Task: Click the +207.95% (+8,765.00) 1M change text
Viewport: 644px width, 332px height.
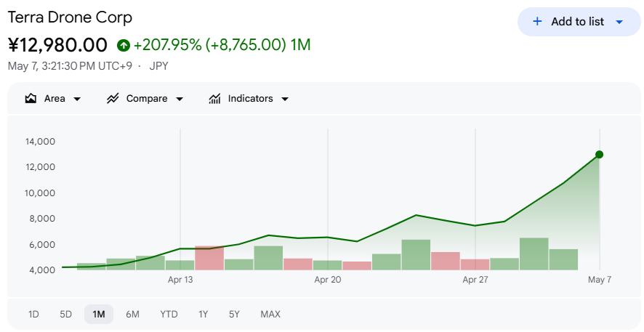Action: 222,45
